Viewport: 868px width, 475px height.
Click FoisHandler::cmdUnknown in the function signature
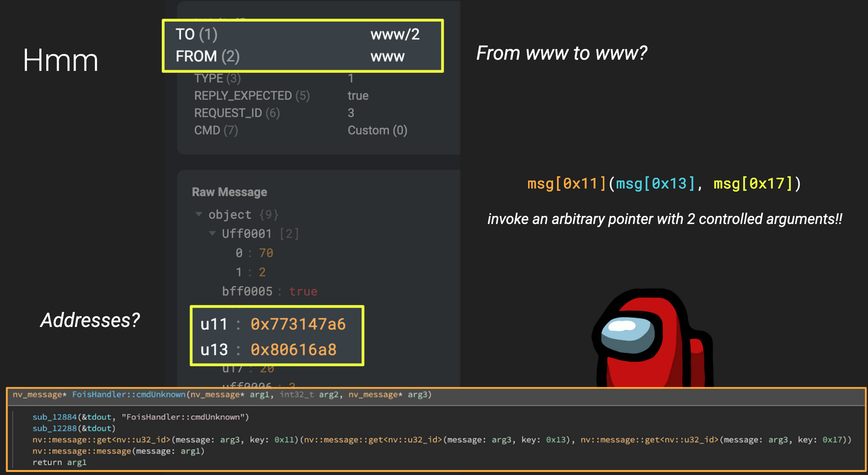tap(128, 394)
